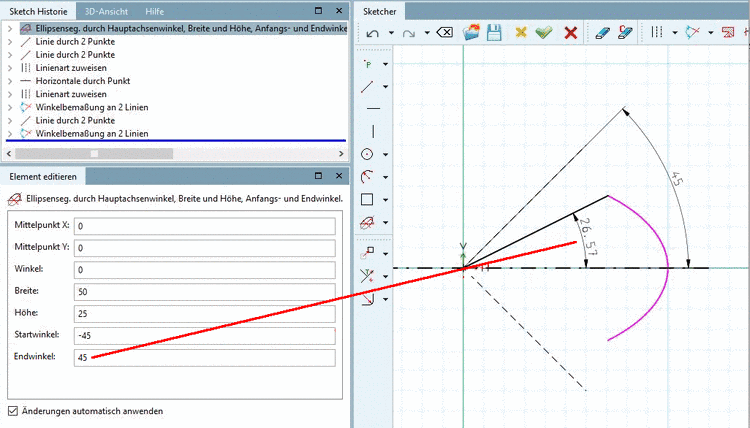
Task: Click the save diskette icon
Action: pyautogui.click(x=494, y=33)
